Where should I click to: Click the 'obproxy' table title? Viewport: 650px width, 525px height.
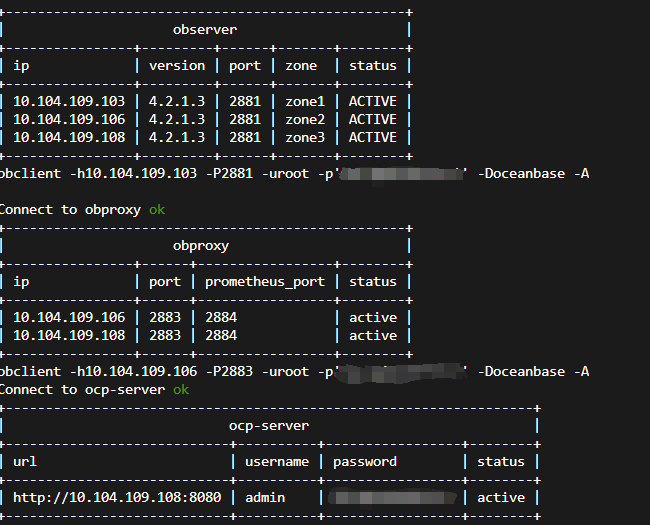point(201,246)
